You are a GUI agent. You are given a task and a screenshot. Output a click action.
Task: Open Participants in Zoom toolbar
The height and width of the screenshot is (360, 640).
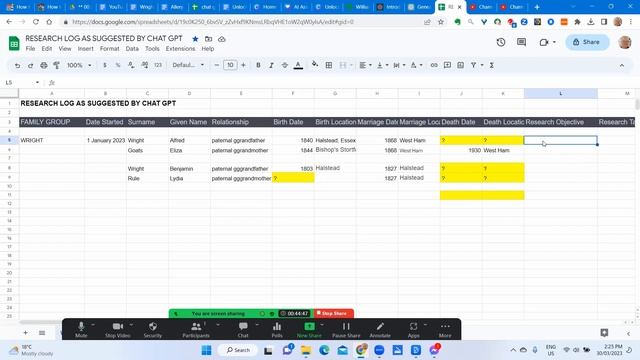tap(196, 329)
